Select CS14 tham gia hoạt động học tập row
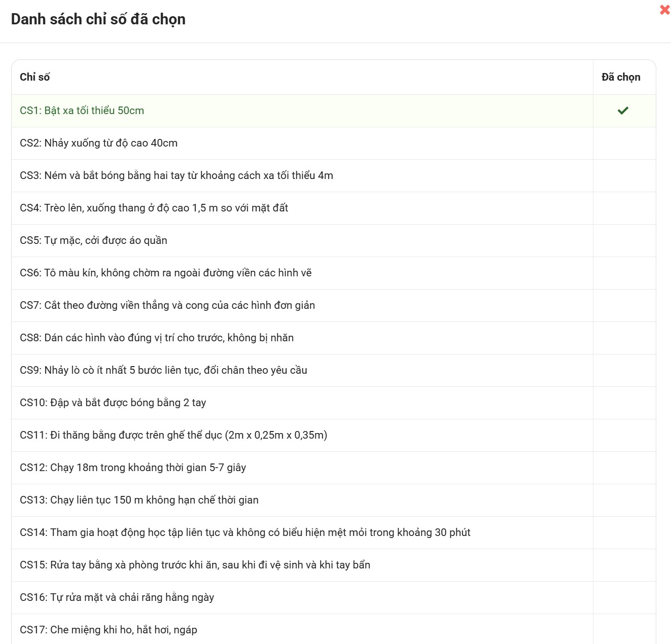This screenshot has width=671, height=644. point(245,532)
